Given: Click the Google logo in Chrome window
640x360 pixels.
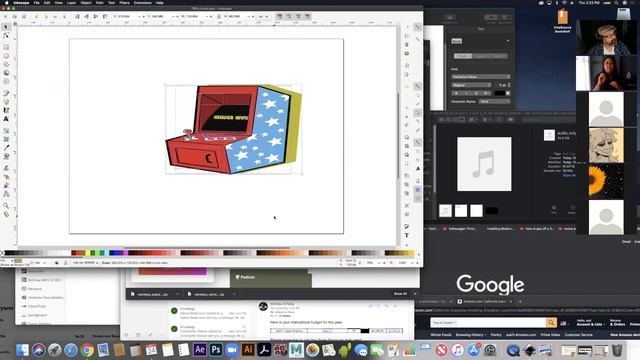Looking at the screenshot, I should tap(490, 284).
